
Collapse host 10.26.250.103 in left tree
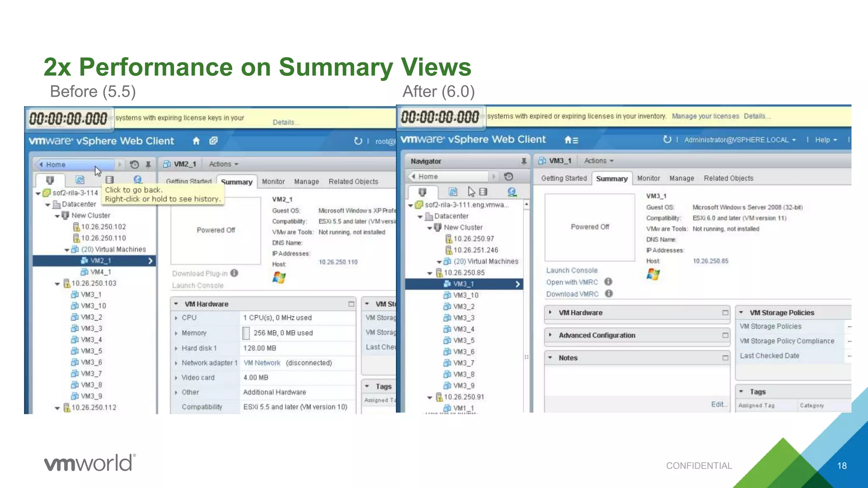(57, 284)
